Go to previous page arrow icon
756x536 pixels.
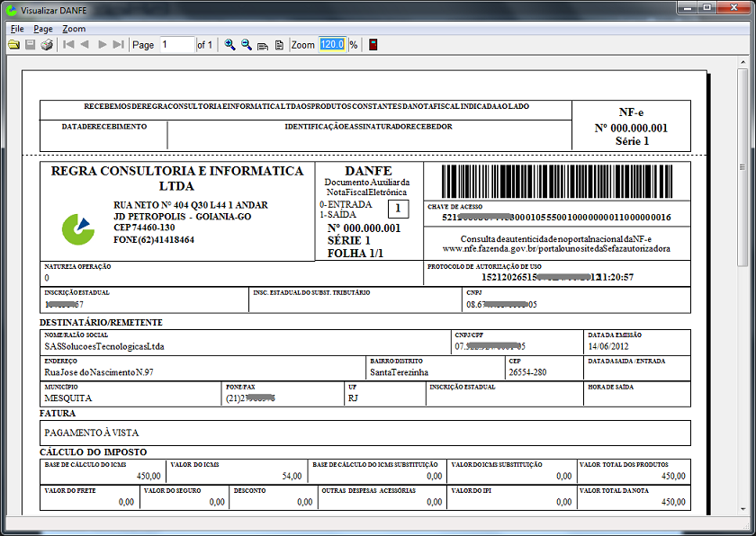85,45
